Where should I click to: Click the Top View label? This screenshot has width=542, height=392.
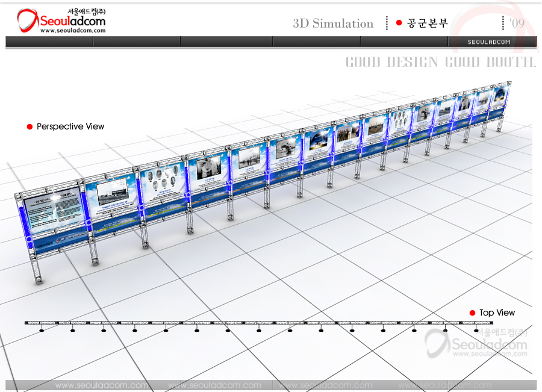pos(497,313)
